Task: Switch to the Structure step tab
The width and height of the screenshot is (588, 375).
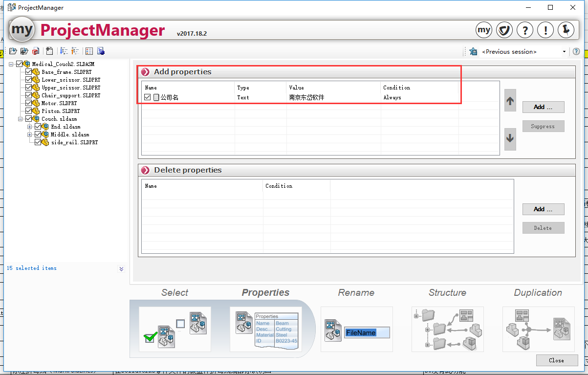Action: tap(447, 329)
